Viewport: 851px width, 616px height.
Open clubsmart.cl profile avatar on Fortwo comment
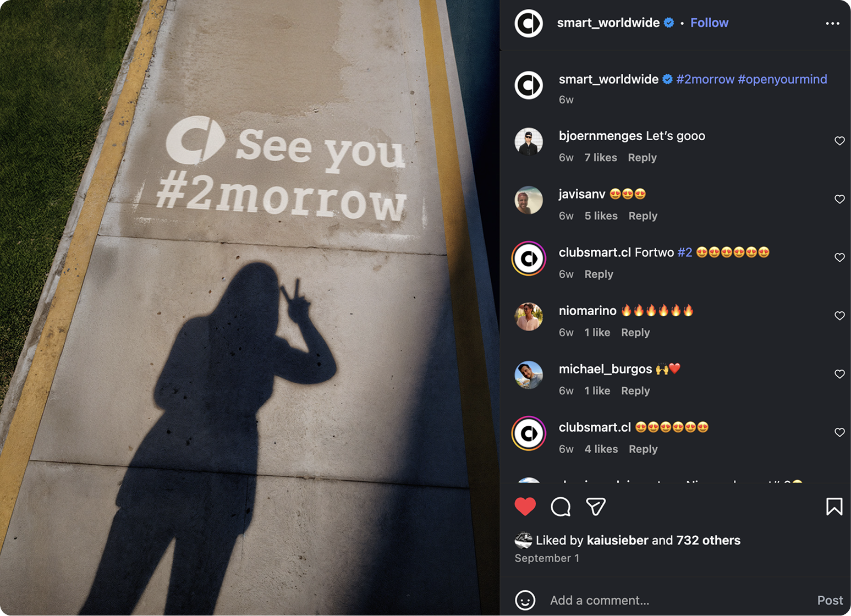[x=529, y=258]
